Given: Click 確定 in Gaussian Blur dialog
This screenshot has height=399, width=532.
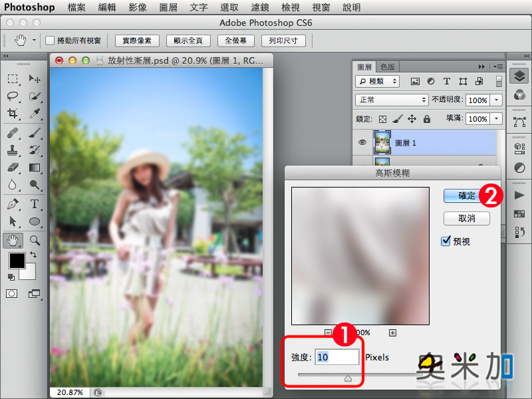Looking at the screenshot, I should coord(467,196).
